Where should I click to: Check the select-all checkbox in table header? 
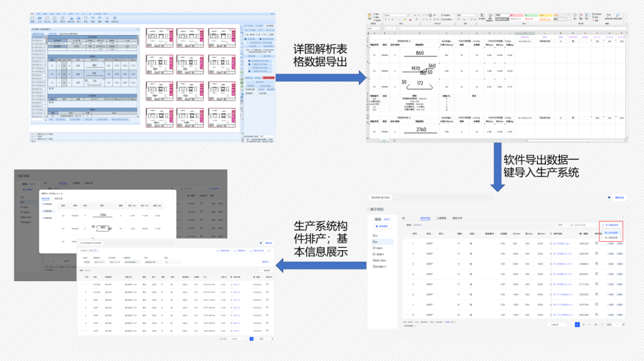(x=408, y=234)
